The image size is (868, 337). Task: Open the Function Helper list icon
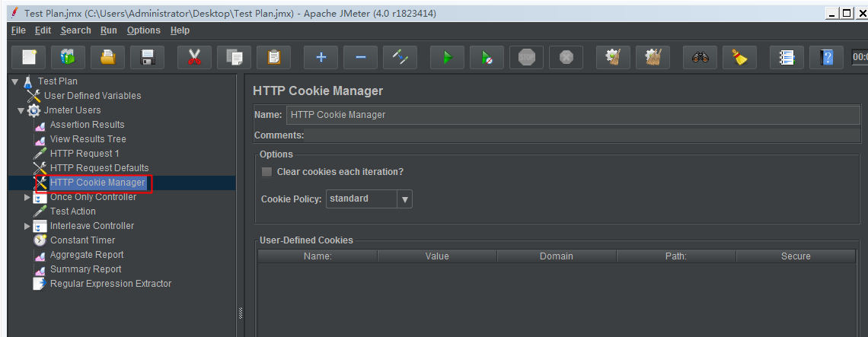787,57
